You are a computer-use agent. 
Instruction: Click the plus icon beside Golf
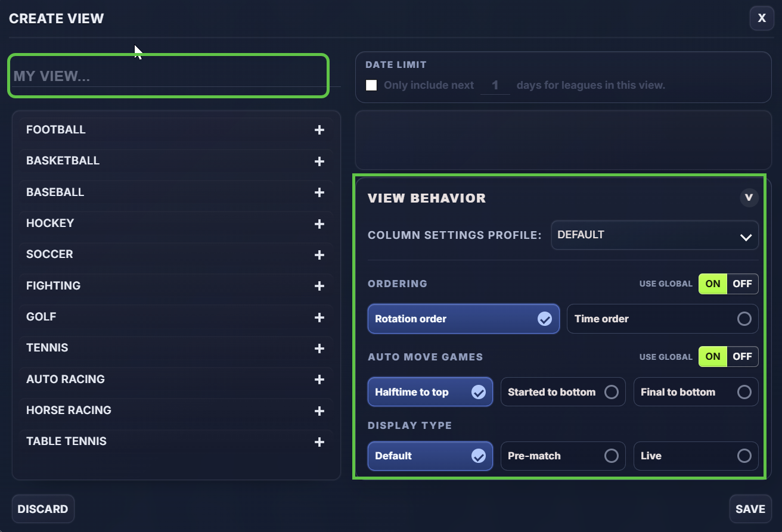pos(319,318)
